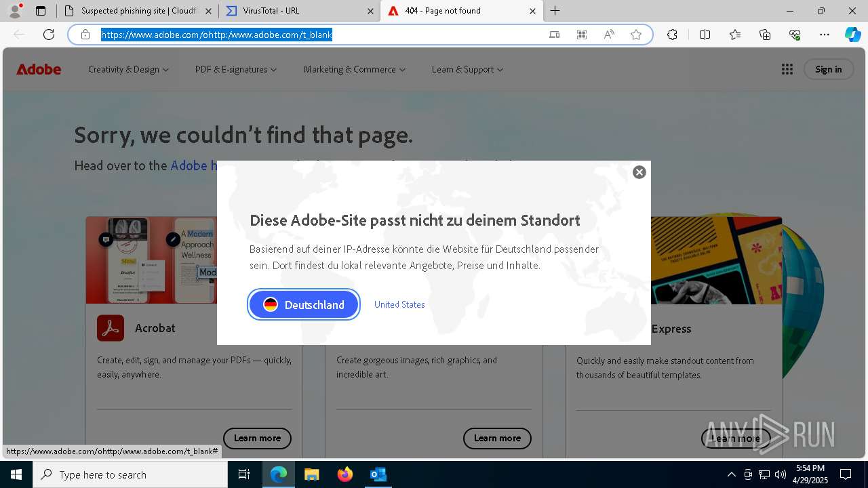Click Learn more under Express card
Viewport: 868px width, 488px height.
pyautogui.click(x=736, y=439)
